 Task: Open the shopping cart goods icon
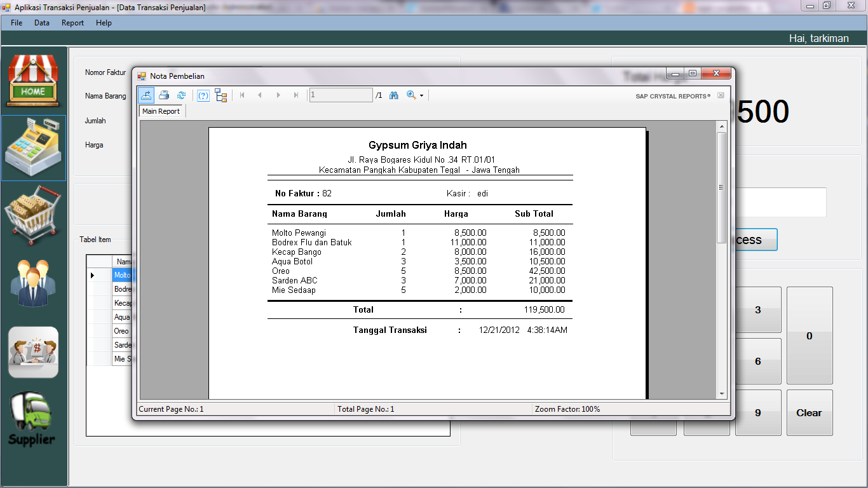tap(33, 215)
